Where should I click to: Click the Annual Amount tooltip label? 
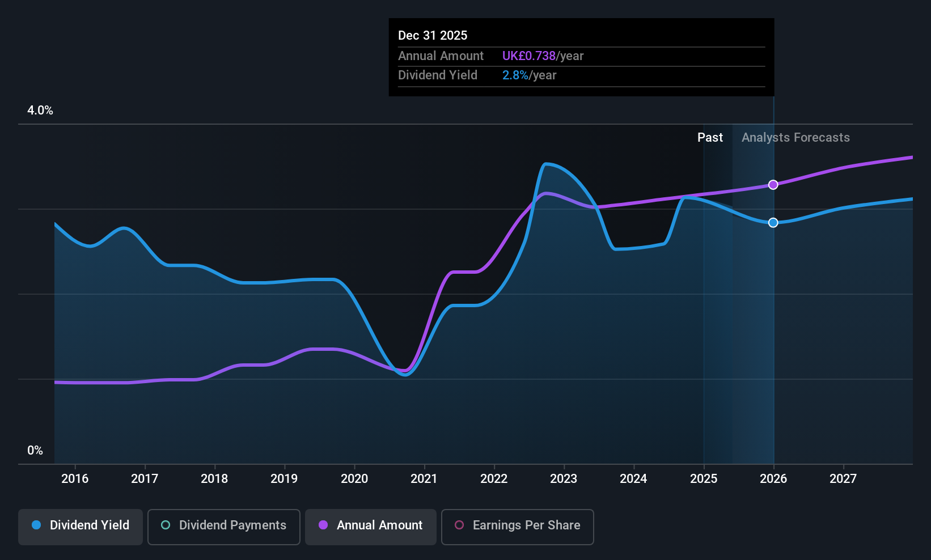click(x=441, y=56)
